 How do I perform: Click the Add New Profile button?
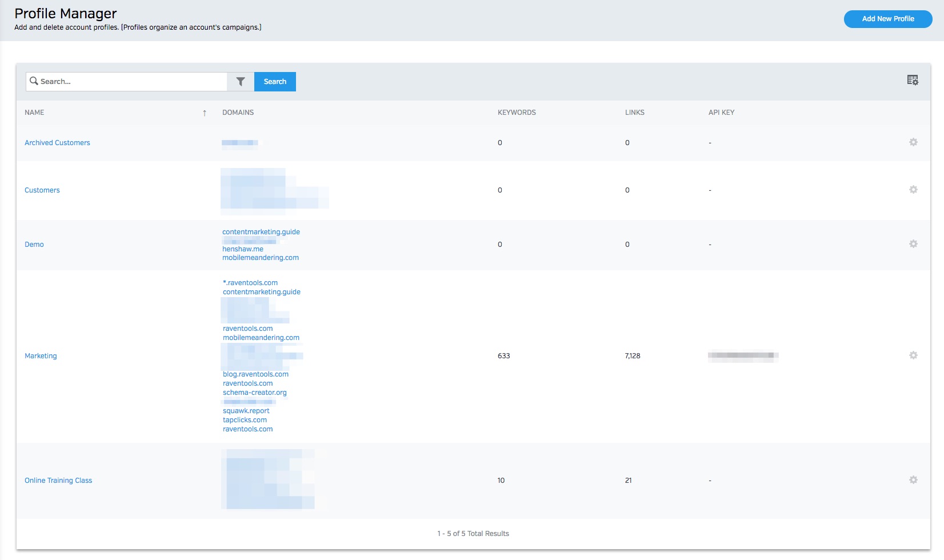click(x=887, y=19)
